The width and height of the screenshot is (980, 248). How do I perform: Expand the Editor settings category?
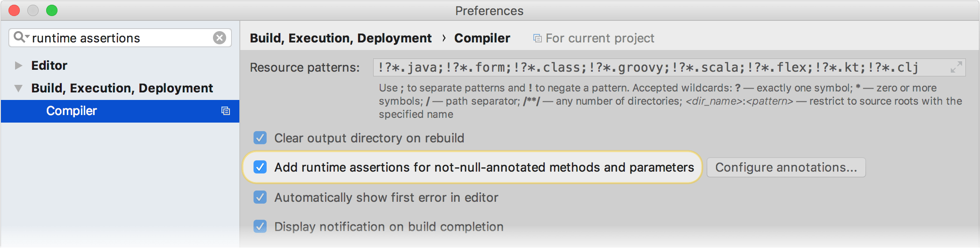(18, 66)
